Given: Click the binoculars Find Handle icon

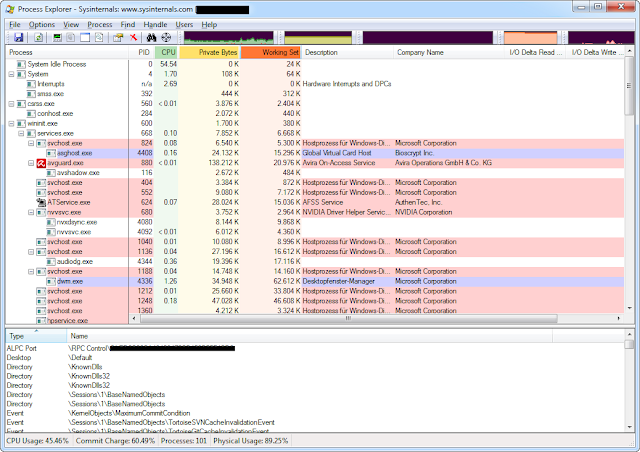Looking at the screenshot, I should (x=151, y=38).
